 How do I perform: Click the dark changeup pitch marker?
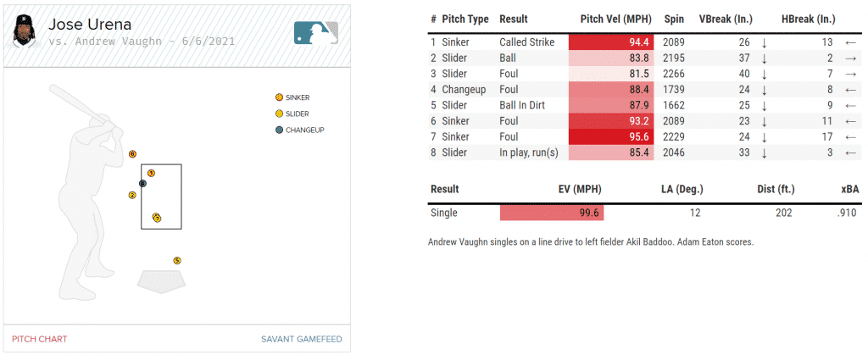142,184
